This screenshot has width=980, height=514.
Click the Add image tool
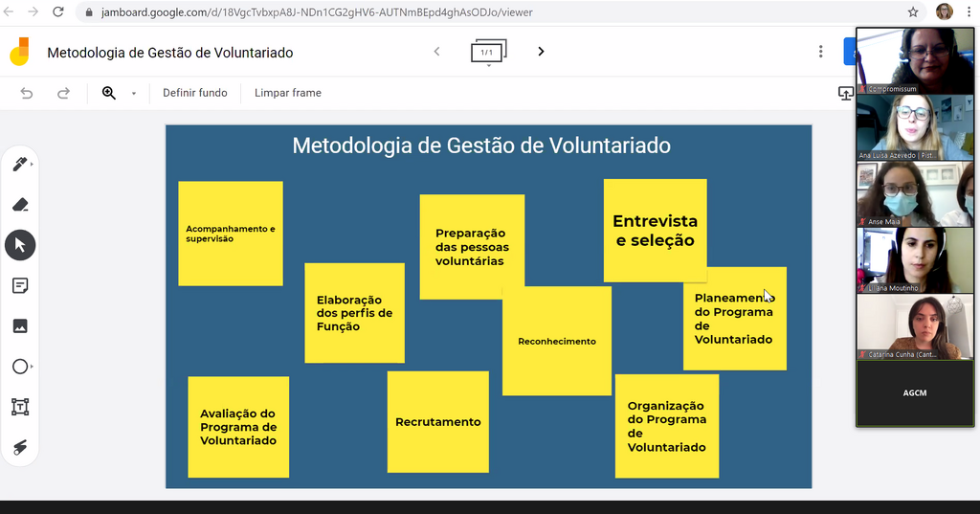point(20,325)
